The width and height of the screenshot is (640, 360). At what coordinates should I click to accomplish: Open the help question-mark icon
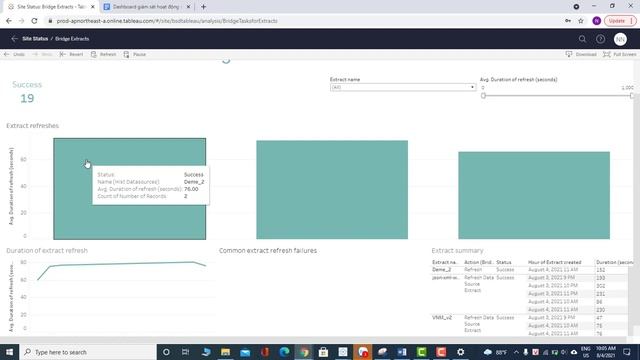pyautogui.click(x=600, y=39)
